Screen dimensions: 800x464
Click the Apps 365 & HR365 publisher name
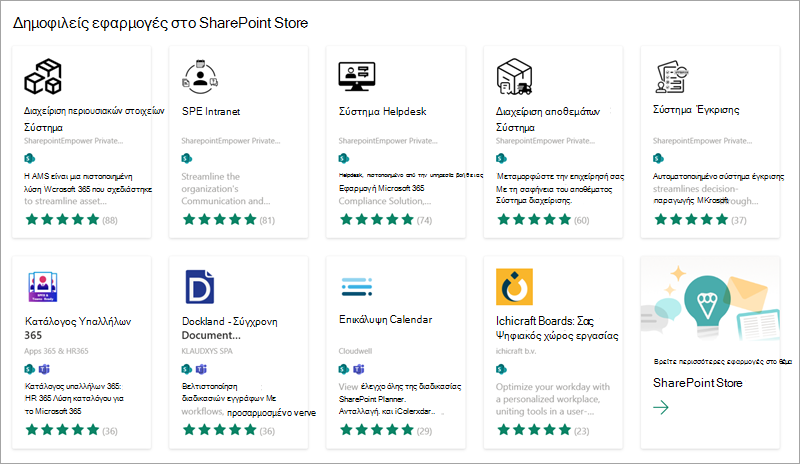(x=56, y=351)
